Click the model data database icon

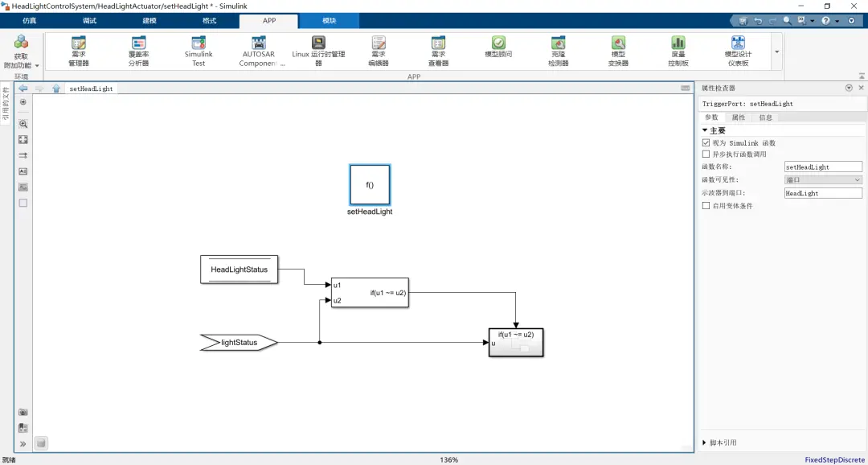click(x=41, y=442)
